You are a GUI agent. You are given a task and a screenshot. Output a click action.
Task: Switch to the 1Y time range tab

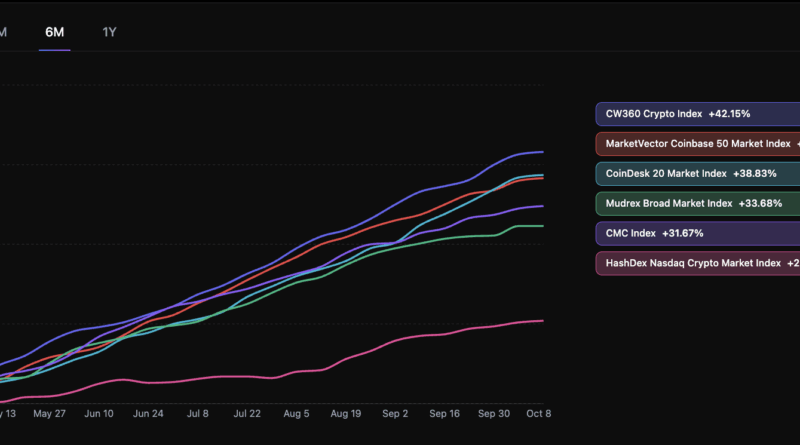110,32
